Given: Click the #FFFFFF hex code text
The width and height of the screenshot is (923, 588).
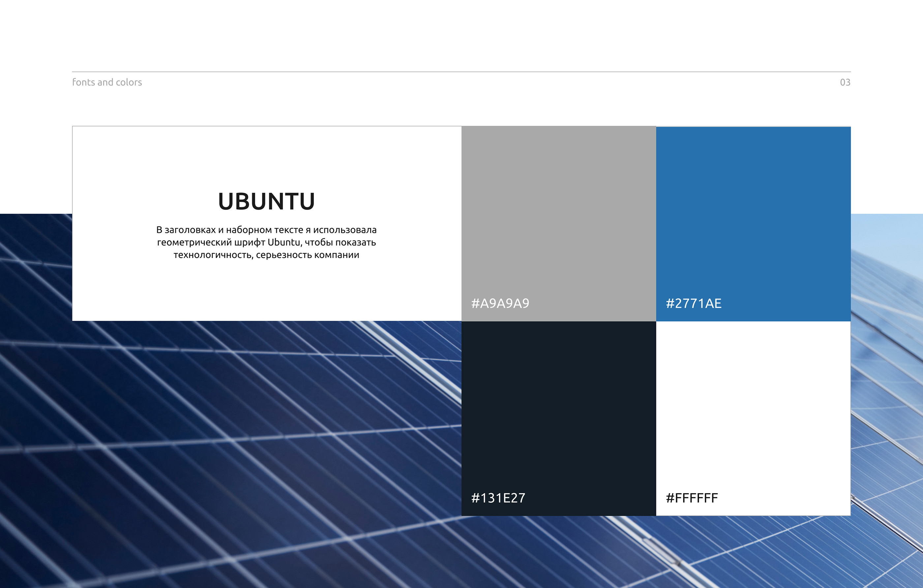Looking at the screenshot, I should 692,498.
